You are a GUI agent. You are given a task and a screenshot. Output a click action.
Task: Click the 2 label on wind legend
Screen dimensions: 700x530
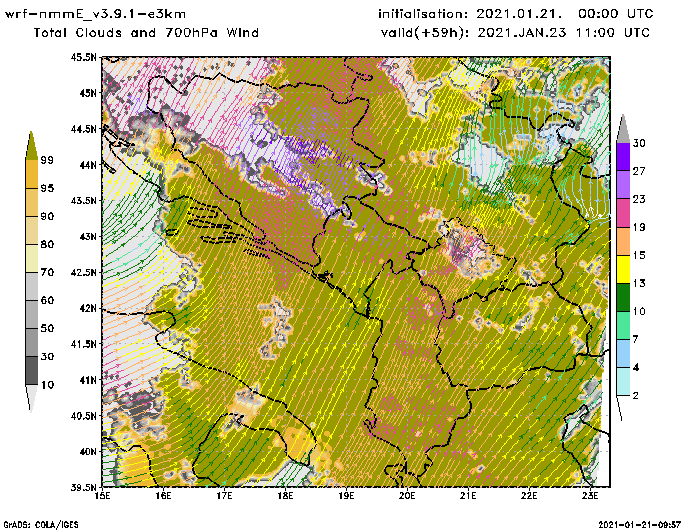pyautogui.click(x=636, y=396)
